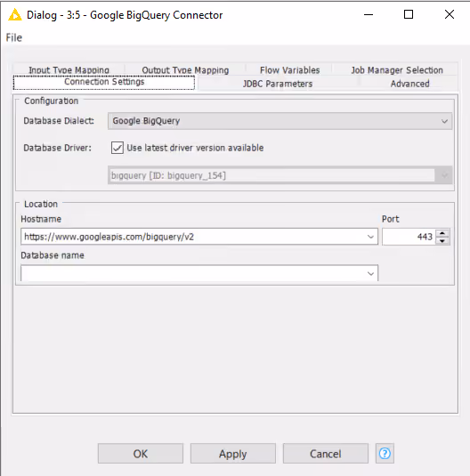Go to the Flow Variables tab
This screenshot has width=470, height=476.
(x=289, y=69)
